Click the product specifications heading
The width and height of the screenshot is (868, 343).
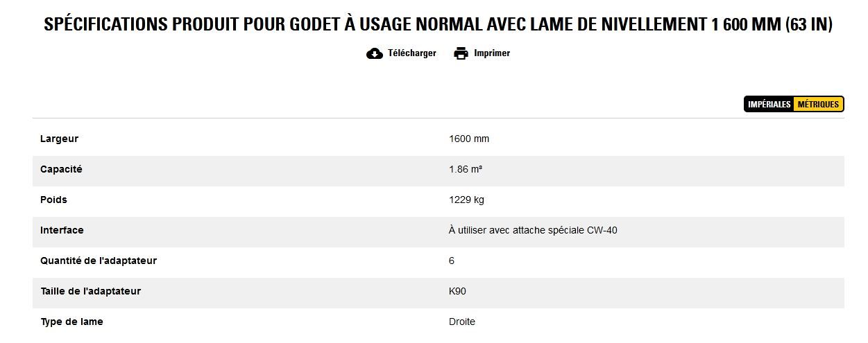[438, 25]
